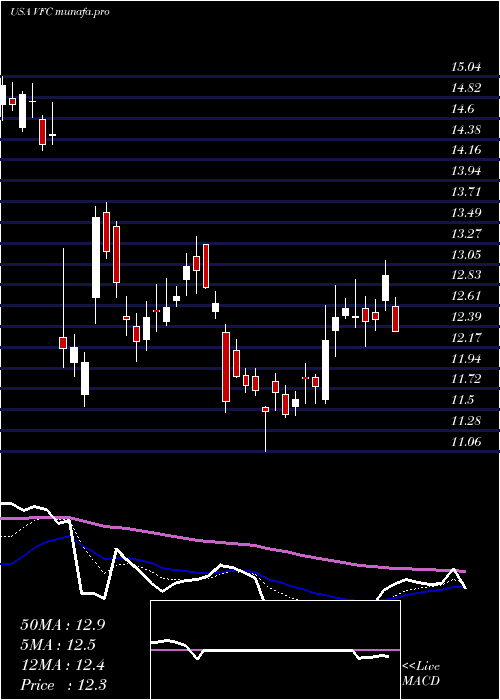Click the 12.61 price axis label
This screenshot has width=500, height=700.
tap(466, 296)
